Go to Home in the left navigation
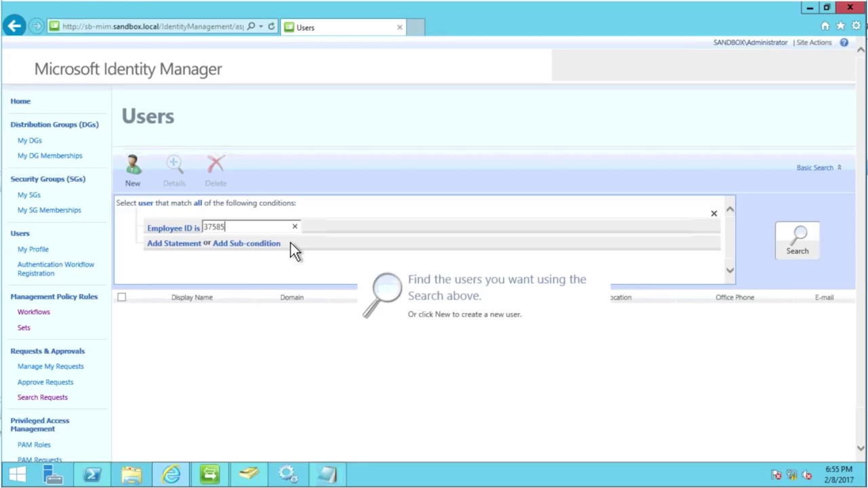 20,101
